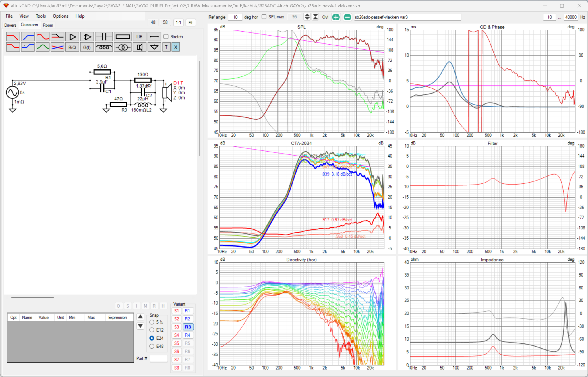588x377 pixels.
Task: Click the variant name text field
Action: (407, 17)
